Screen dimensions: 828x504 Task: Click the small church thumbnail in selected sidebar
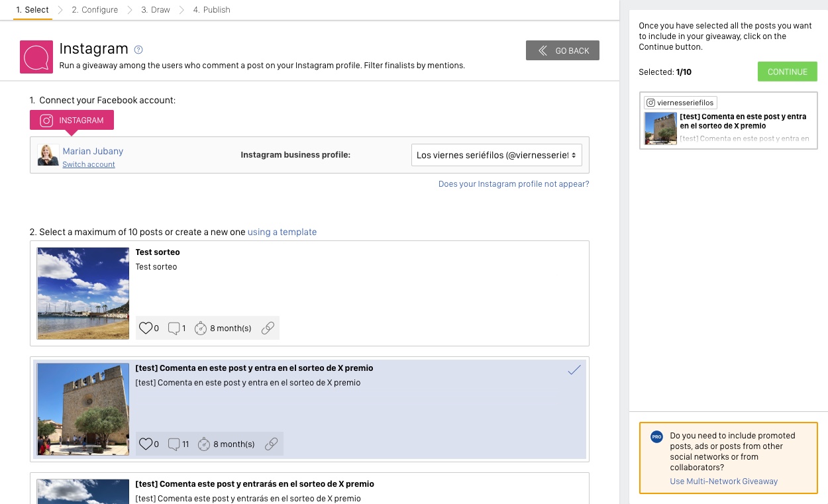tap(660, 128)
